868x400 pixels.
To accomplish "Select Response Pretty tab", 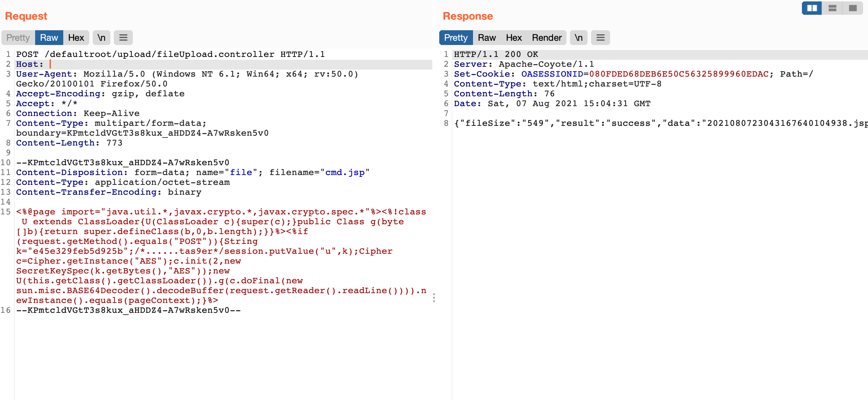I will [x=456, y=38].
